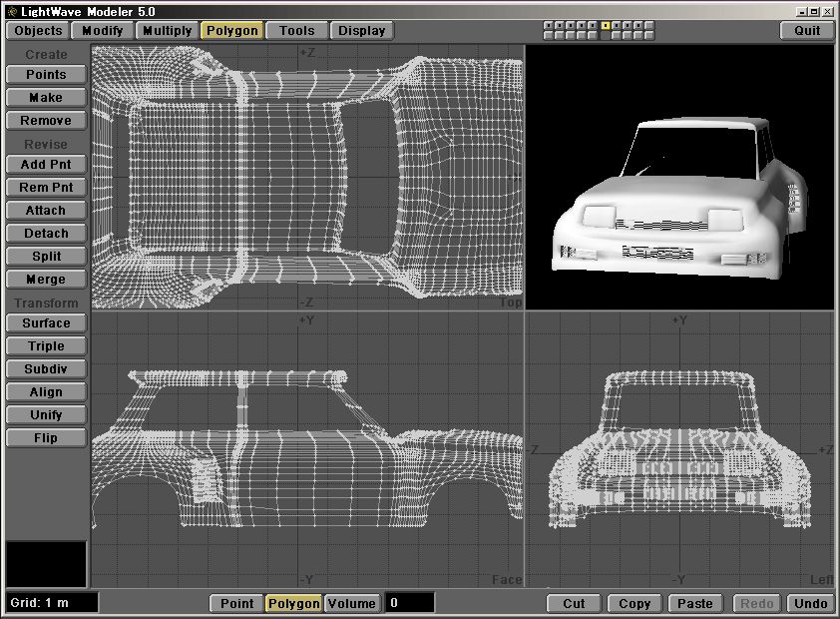Click the Subdiv button
This screenshot has height=619, width=840.
point(46,369)
